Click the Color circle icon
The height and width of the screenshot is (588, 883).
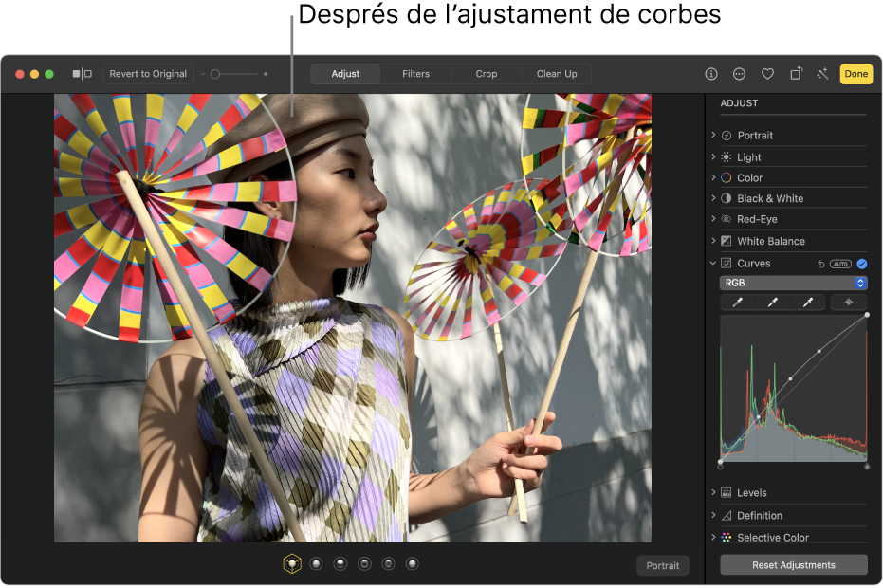point(727,178)
